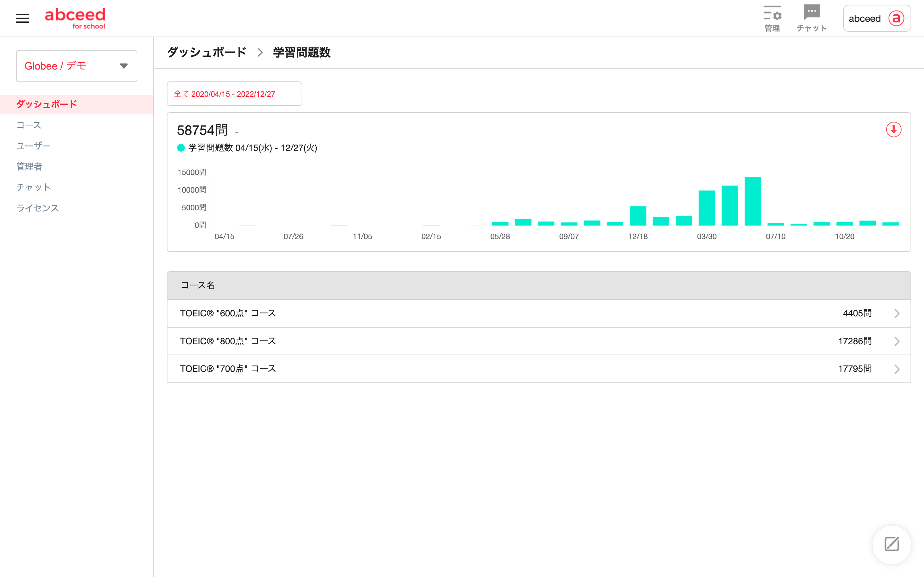The height and width of the screenshot is (577, 924).
Task: Expand TOEIC 600点 コース row chevron
Action: 897,313
